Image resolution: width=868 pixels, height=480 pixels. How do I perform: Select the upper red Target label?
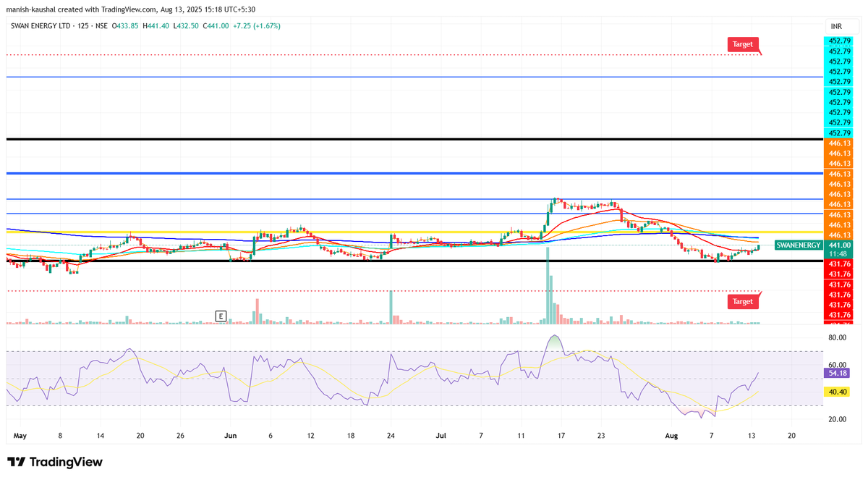click(743, 44)
